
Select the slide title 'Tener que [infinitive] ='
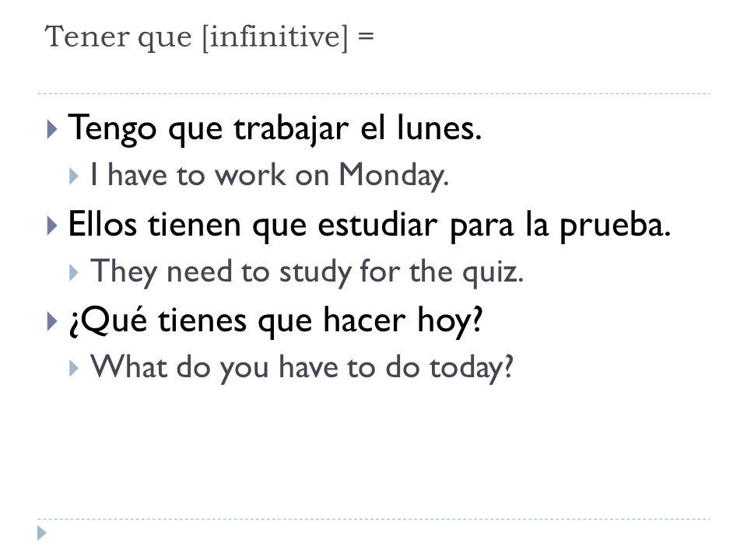(209, 37)
